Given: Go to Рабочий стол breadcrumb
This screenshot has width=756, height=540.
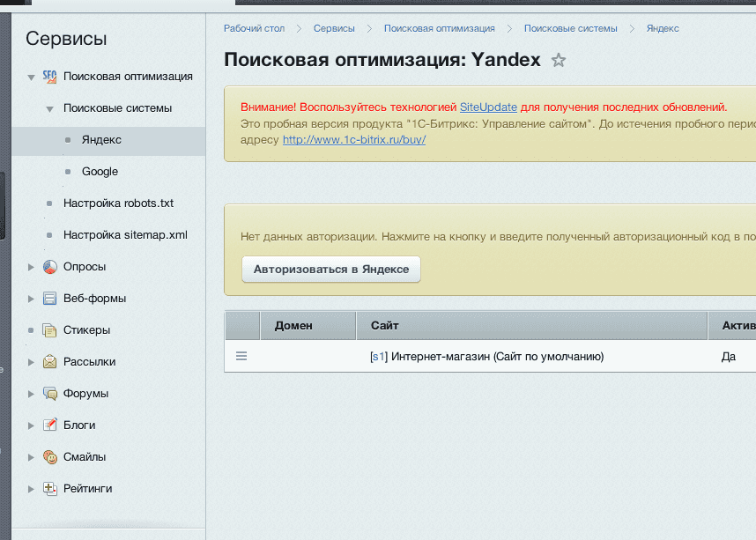Looking at the screenshot, I should (254, 28).
